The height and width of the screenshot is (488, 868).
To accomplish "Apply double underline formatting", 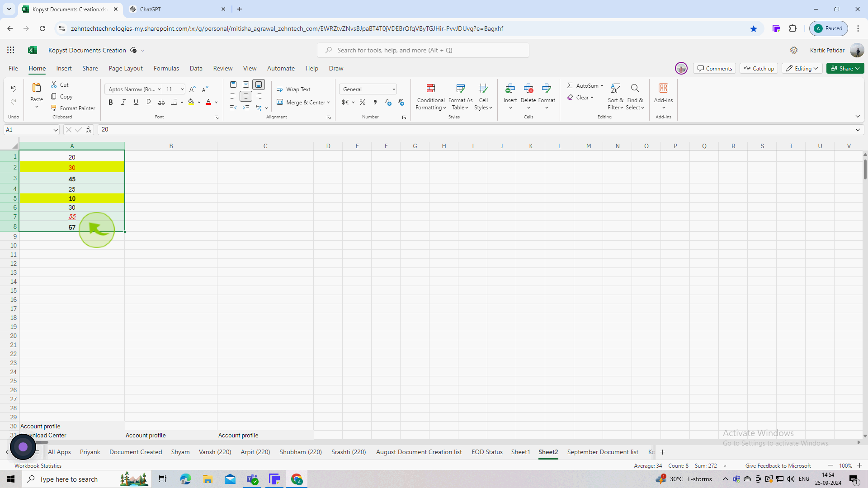I will point(149,103).
